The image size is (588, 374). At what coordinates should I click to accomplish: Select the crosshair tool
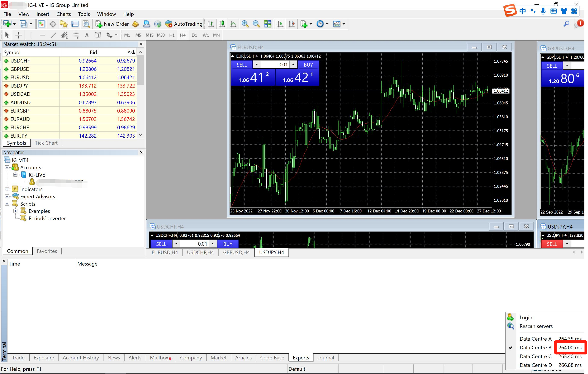[19, 35]
